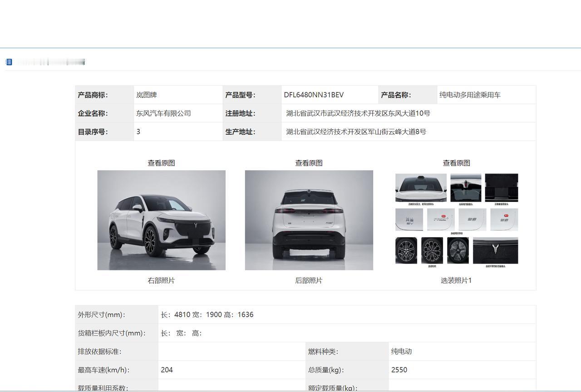
Task: Click the trademark value 岚图牌
Action: coord(146,95)
